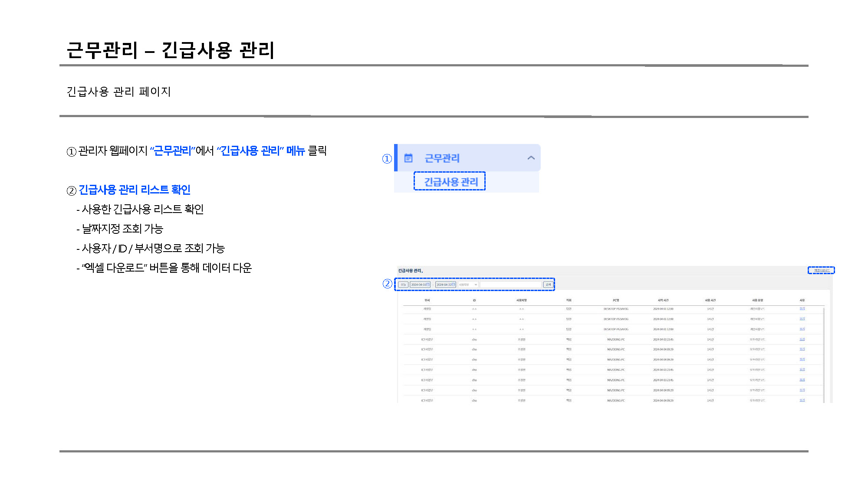The width and height of the screenshot is (868, 488).
Task: Click the slide heading 근무관리 – 긴급사용 관리
Action: tap(171, 50)
